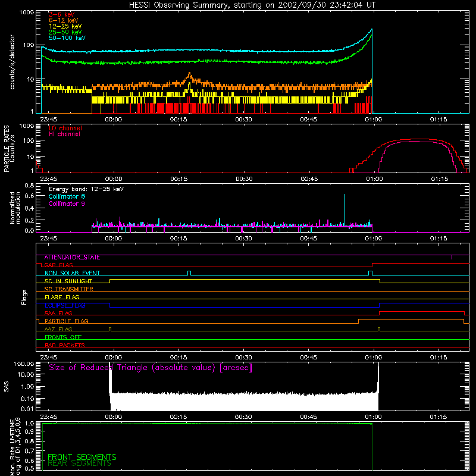Click the PARTICLE_FLAG label
Viewport: 476px width, 476px height.
[x=67, y=321]
